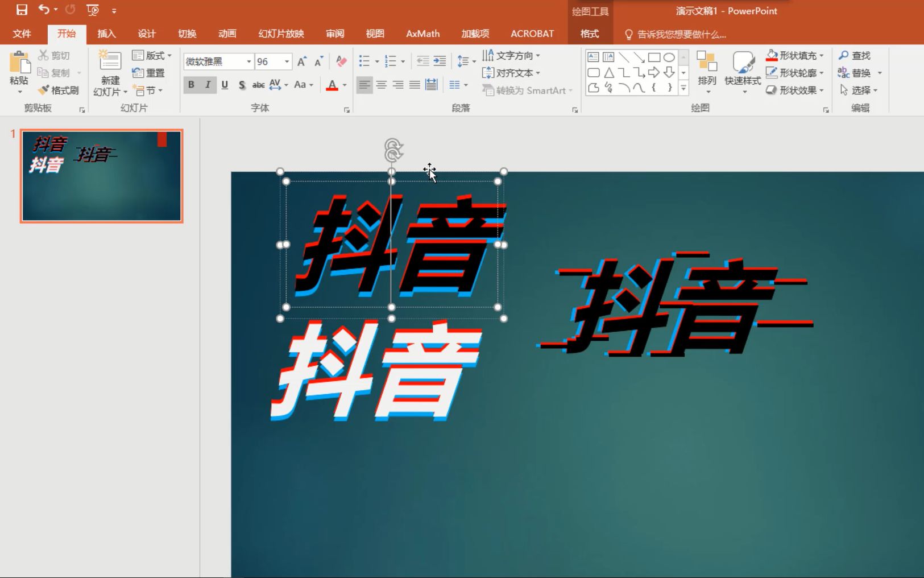Open the font name dropdown 微软雅黑

click(248, 61)
